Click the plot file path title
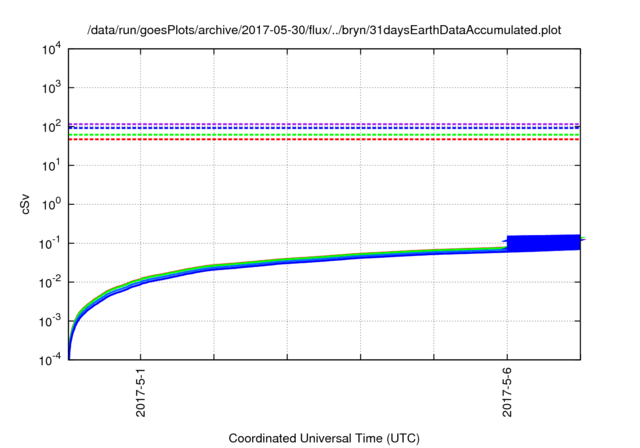 click(324, 30)
